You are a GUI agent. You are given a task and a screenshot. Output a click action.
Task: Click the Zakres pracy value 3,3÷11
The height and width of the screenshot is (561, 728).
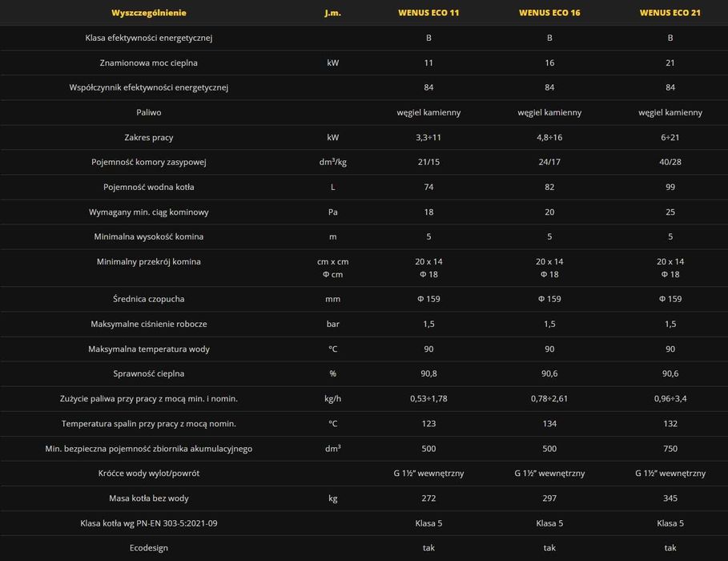click(428, 137)
